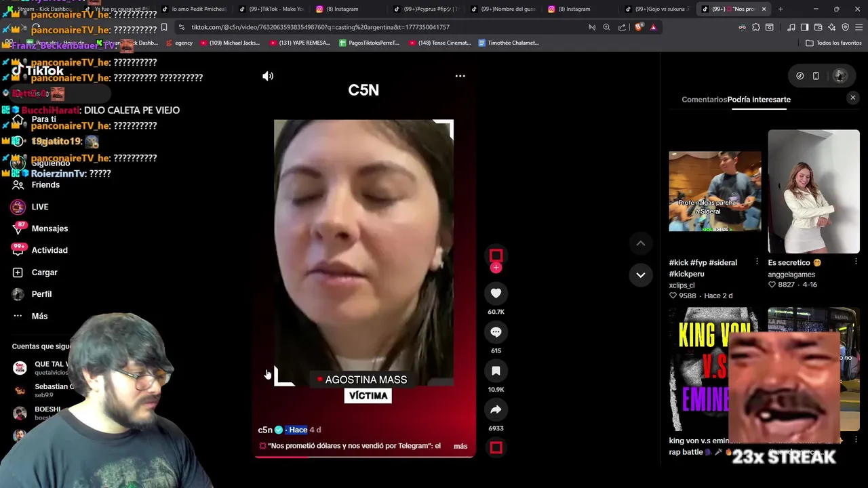This screenshot has width=868, height=488.
Task: Open the egency bookmark
Action: click(x=180, y=43)
